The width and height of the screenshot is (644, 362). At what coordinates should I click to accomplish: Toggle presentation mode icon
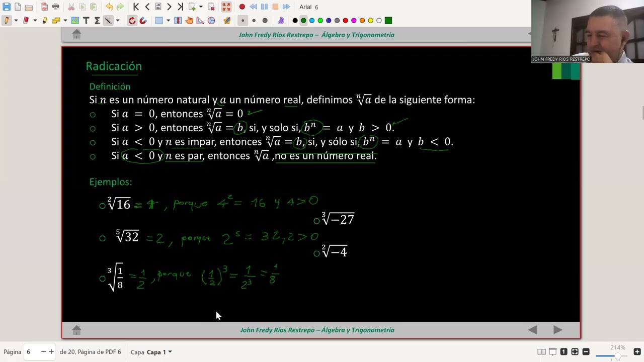[x=552, y=351]
